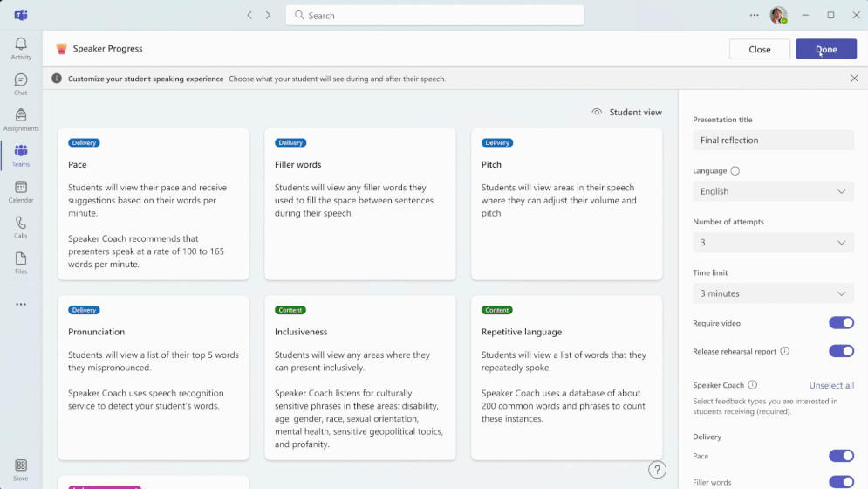
Task: Open the more apps ellipsis in sidebar
Action: tap(21, 305)
